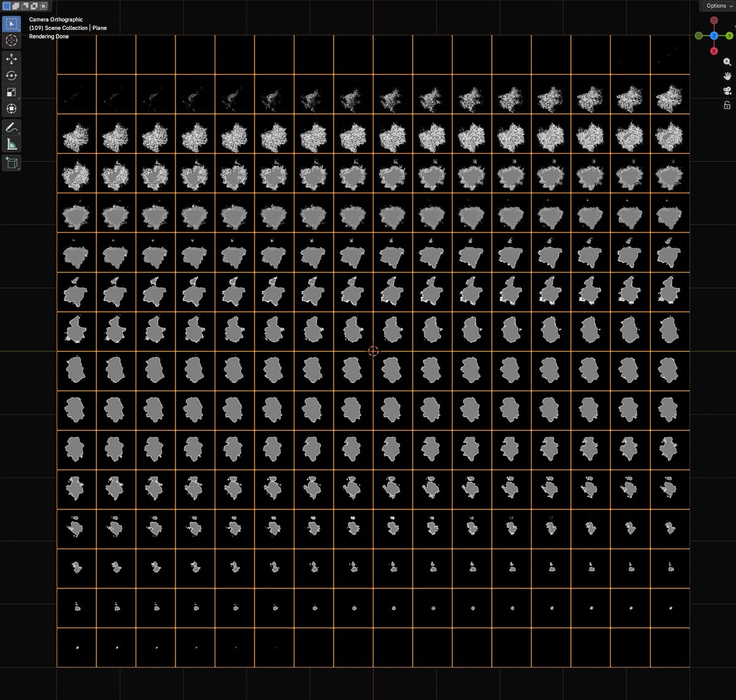The width and height of the screenshot is (736, 700).
Task: Choose the Rotate tool
Action: pos(12,76)
